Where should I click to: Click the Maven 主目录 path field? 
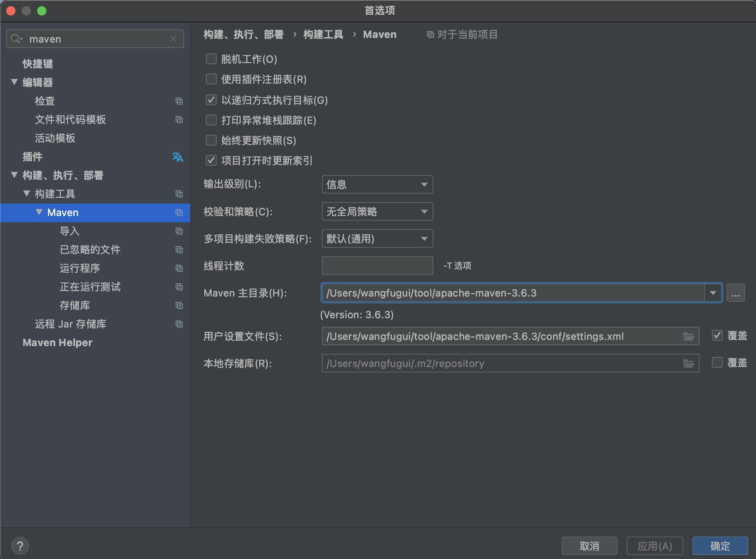[x=513, y=293]
